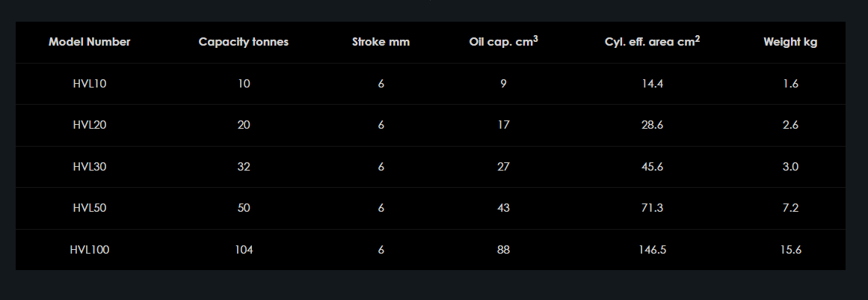Click the Stroke mm column header
This screenshot has height=300, width=868.
click(x=381, y=42)
